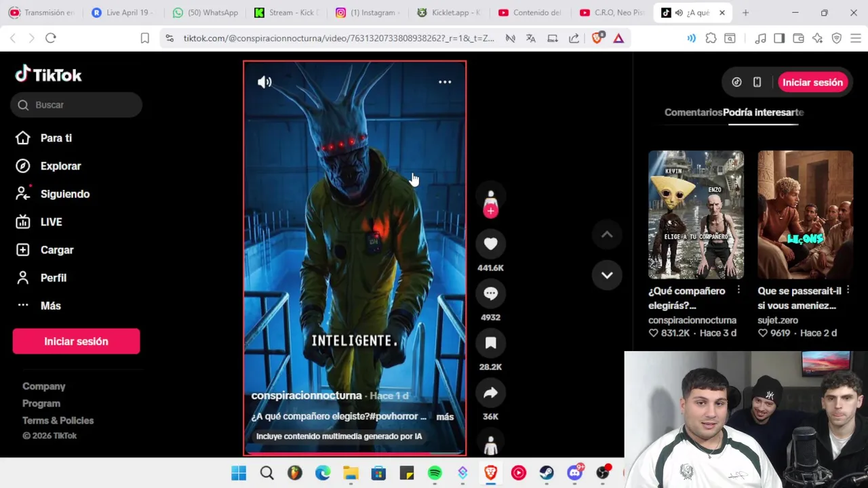Open site settings icon in address bar

(x=170, y=39)
